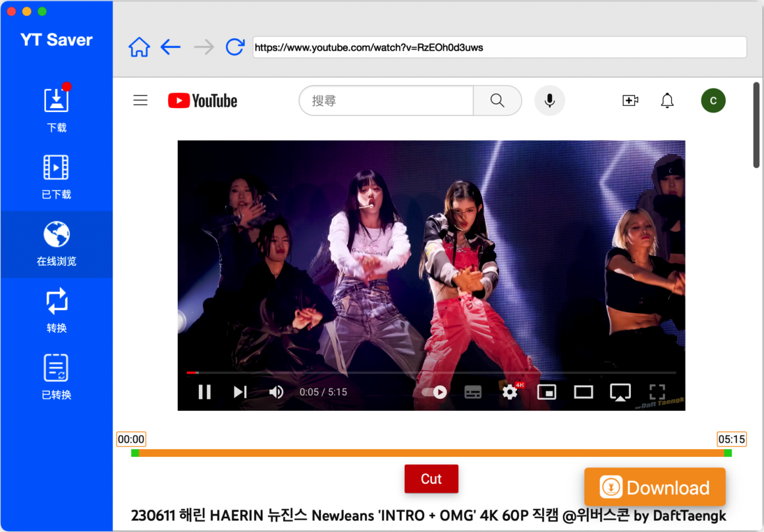Viewport: 764px width, 532px height.
Task: Click the URL address bar
Action: point(499,47)
